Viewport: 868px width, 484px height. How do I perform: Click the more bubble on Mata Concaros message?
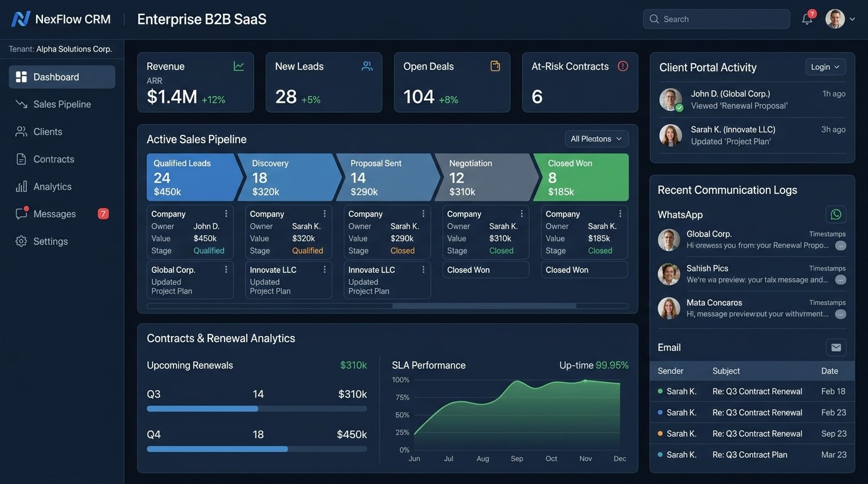(840, 314)
